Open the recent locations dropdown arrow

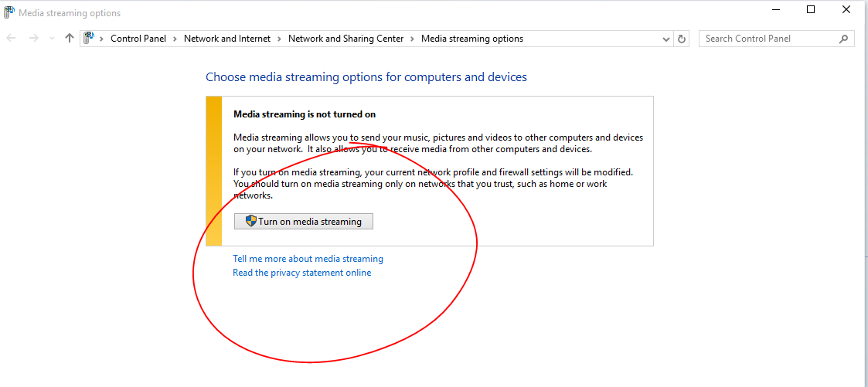tap(52, 39)
